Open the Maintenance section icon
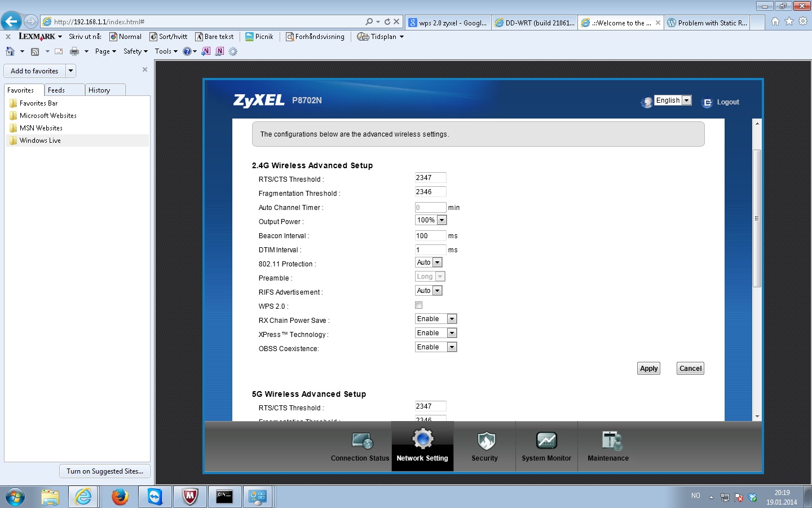812x508 pixels. (612, 441)
